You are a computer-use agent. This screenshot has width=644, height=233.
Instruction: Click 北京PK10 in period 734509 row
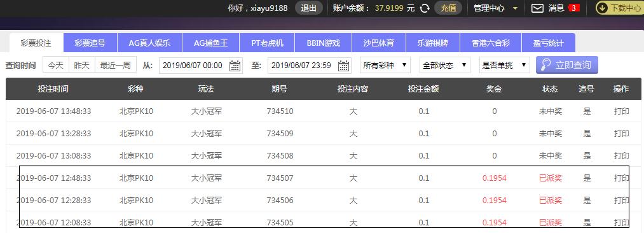[x=136, y=133]
